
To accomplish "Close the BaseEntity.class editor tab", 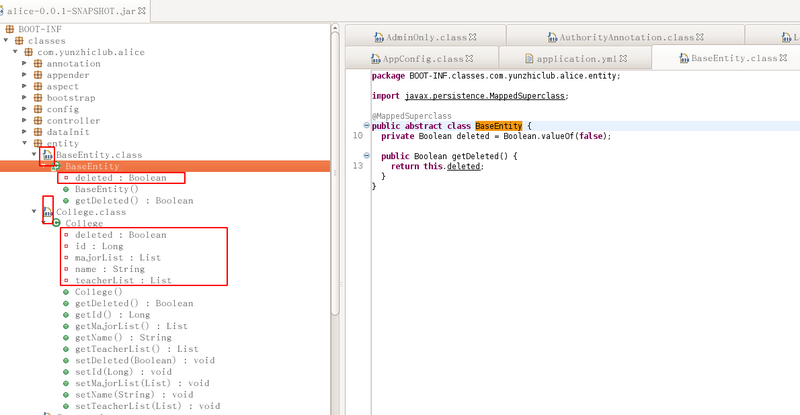I will [x=783, y=58].
